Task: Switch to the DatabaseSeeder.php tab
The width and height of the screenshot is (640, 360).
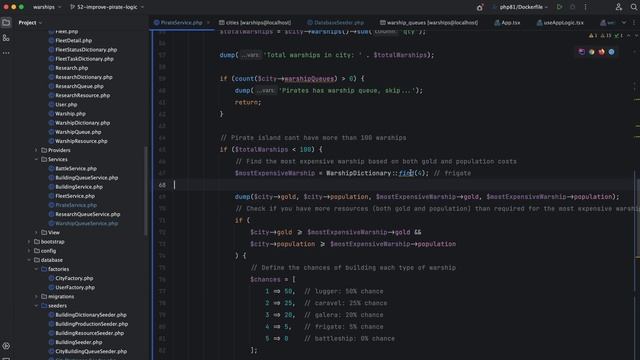Action: 336,23
